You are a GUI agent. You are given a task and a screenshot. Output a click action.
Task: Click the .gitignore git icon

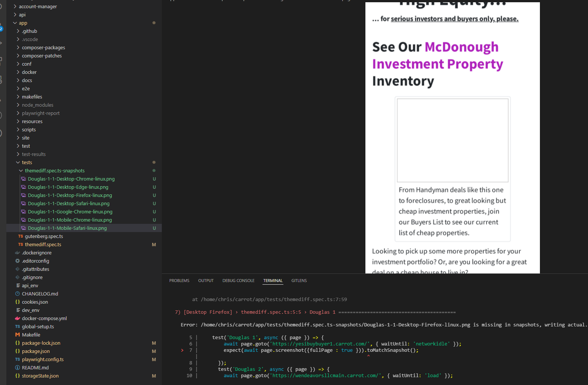18,277
